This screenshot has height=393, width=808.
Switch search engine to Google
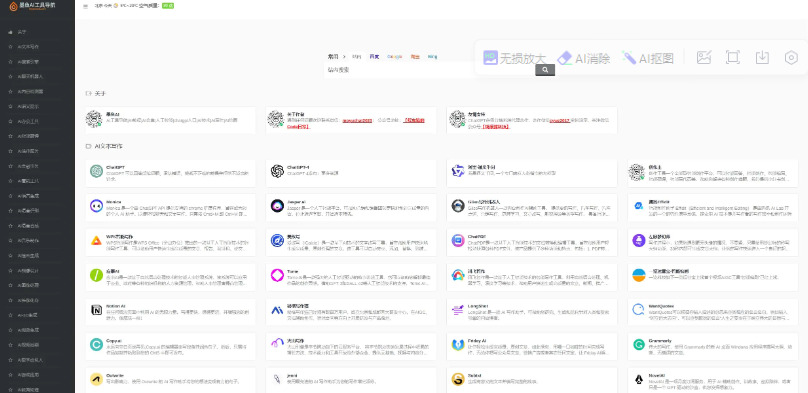[x=394, y=57]
